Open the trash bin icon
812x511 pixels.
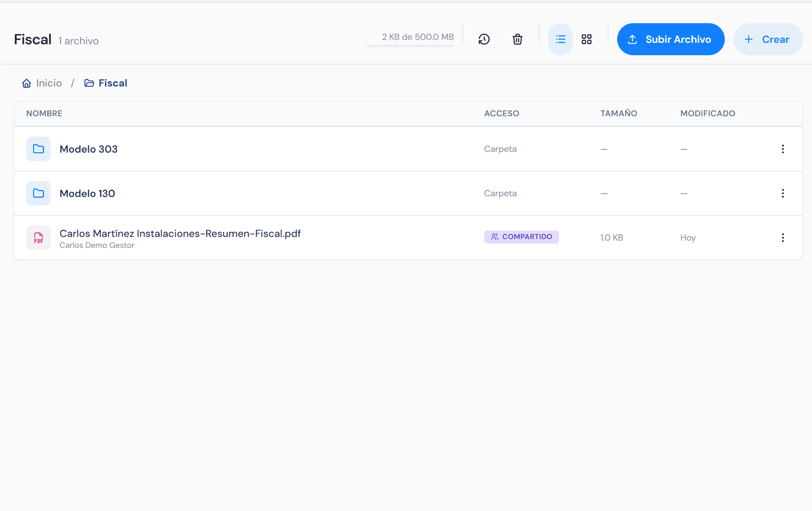tap(517, 39)
